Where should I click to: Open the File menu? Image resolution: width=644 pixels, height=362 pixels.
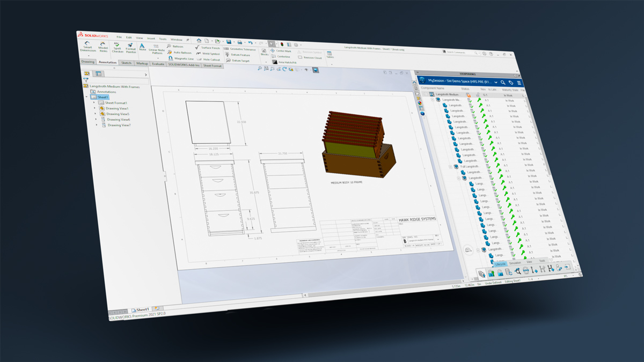click(x=119, y=37)
